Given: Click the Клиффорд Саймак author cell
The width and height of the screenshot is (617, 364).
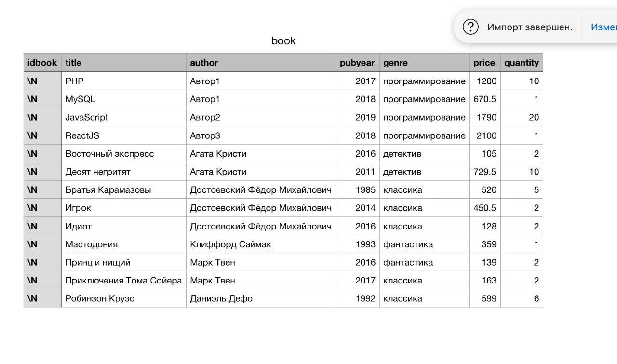Looking at the screenshot, I should point(261,244).
